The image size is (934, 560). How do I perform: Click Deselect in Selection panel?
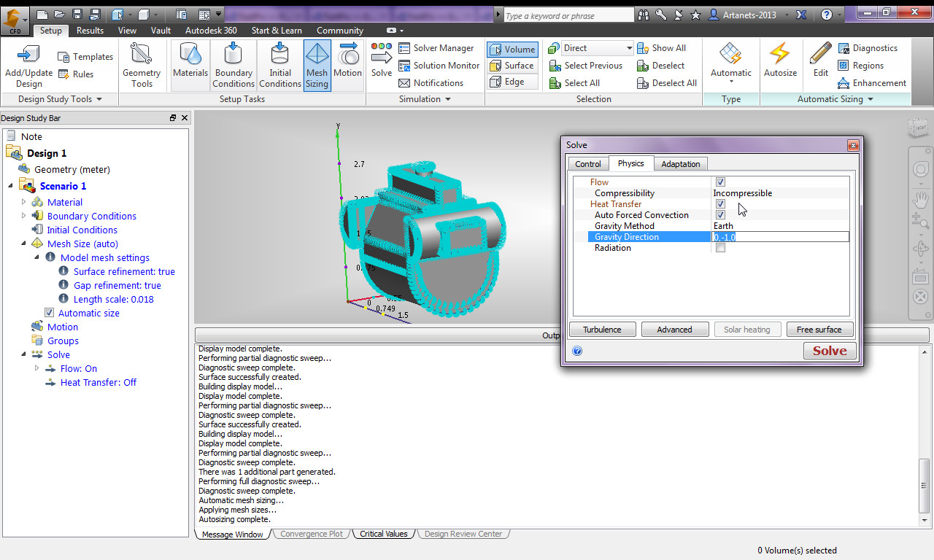click(x=660, y=66)
